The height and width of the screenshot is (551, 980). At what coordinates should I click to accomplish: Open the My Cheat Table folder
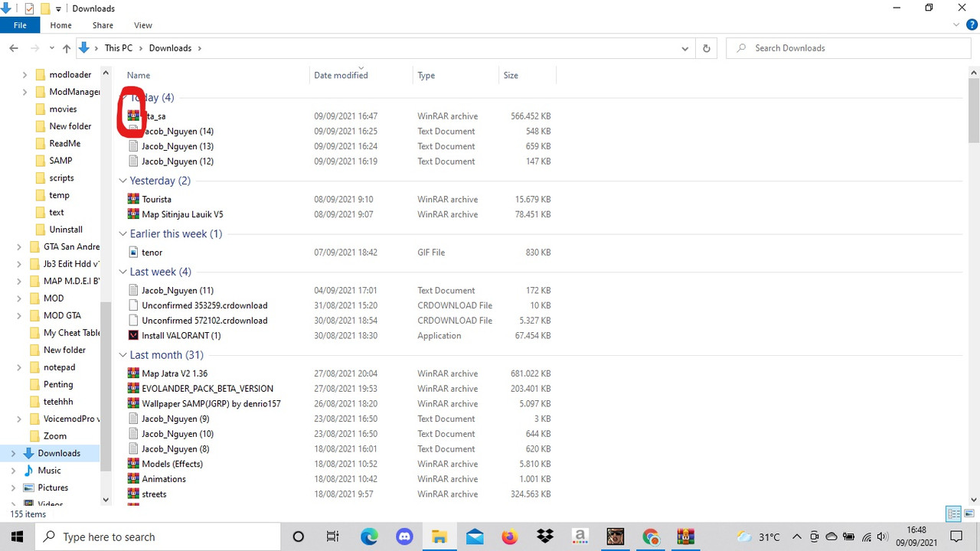pos(72,333)
